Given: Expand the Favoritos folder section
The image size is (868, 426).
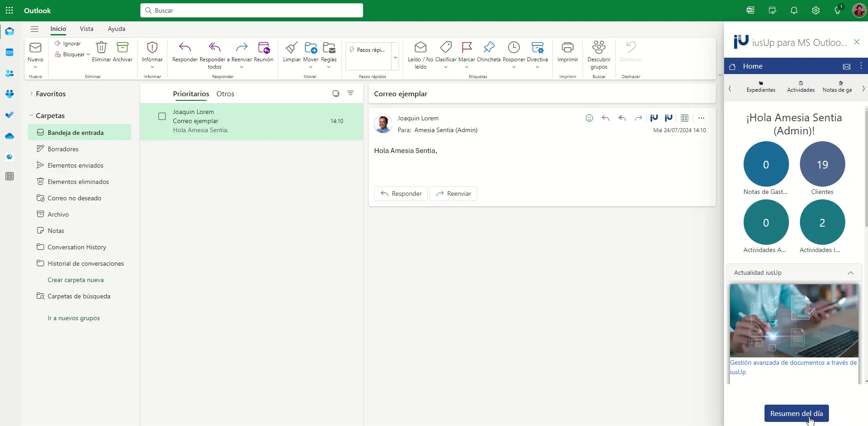Looking at the screenshot, I should [x=31, y=94].
